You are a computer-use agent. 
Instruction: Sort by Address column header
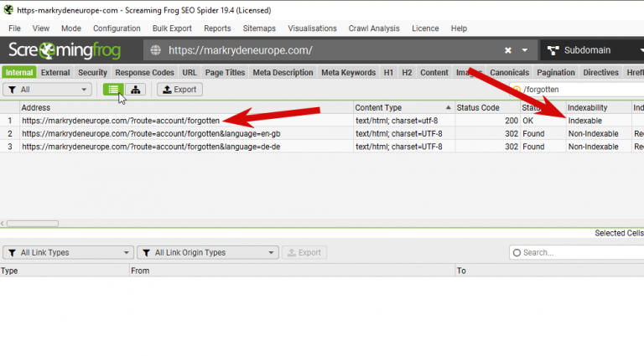pos(186,107)
